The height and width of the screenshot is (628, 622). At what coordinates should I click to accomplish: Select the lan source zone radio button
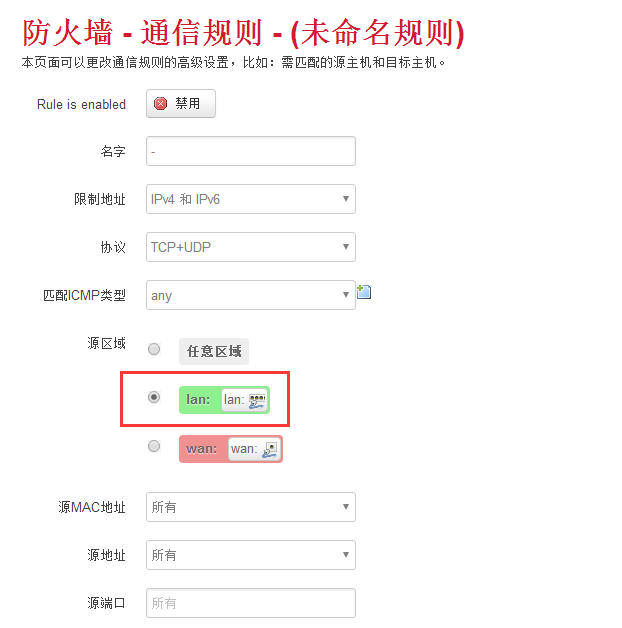click(x=154, y=397)
